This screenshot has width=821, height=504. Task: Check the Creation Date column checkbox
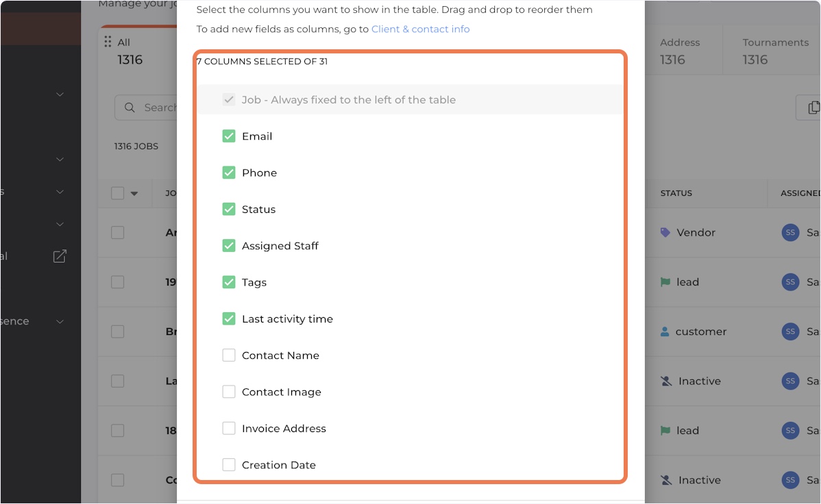click(229, 465)
